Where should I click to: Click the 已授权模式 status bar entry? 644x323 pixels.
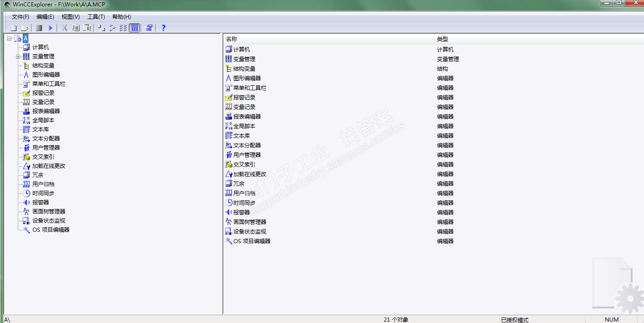point(514,320)
